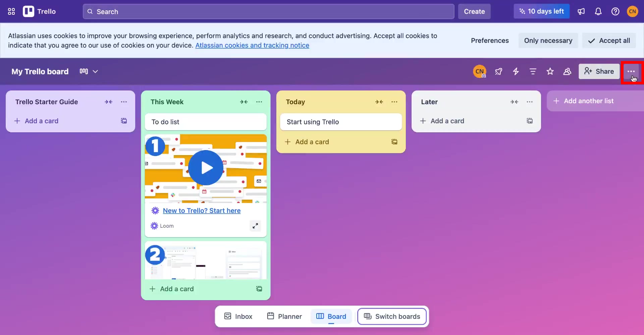Open the announcements megaphone icon
The image size is (644, 335).
click(x=581, y=11)
